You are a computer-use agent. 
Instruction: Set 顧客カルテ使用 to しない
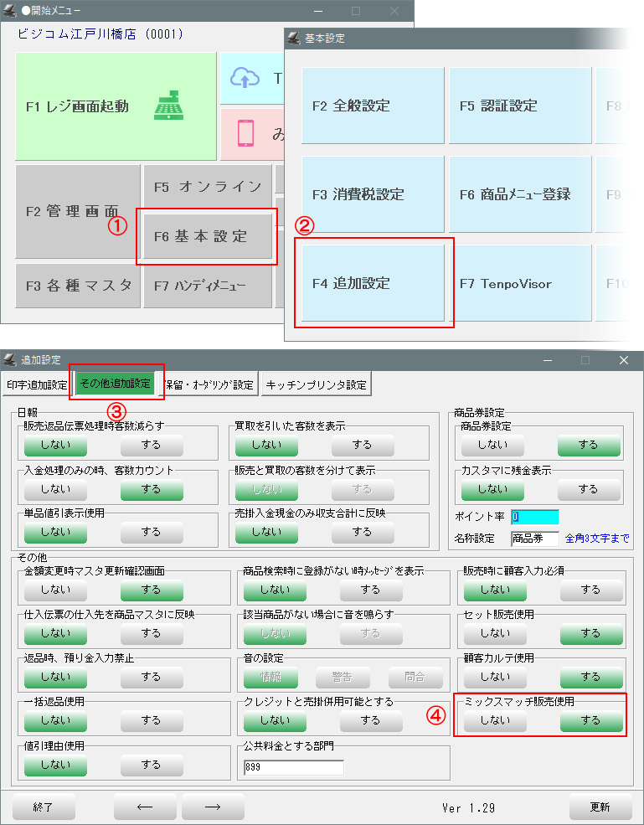click(494, 676)
